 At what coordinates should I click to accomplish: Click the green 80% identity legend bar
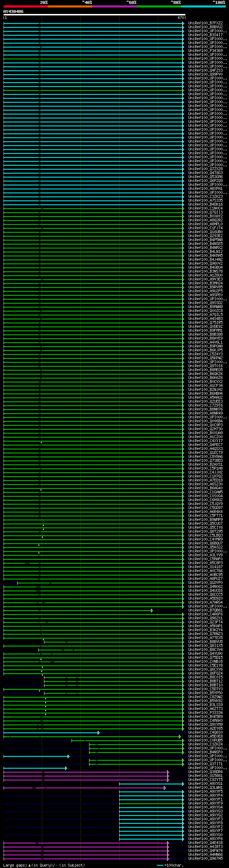pos(159,6)
